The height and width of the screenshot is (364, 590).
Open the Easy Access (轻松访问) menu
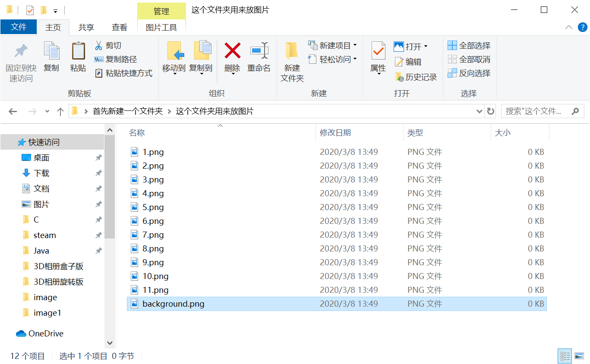pos(333,59)
